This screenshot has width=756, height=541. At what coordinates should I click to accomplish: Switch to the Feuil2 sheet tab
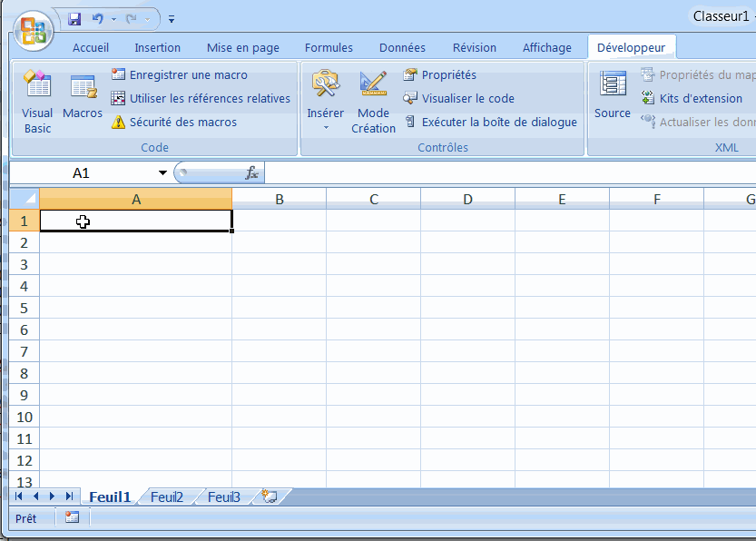[167, 497]
